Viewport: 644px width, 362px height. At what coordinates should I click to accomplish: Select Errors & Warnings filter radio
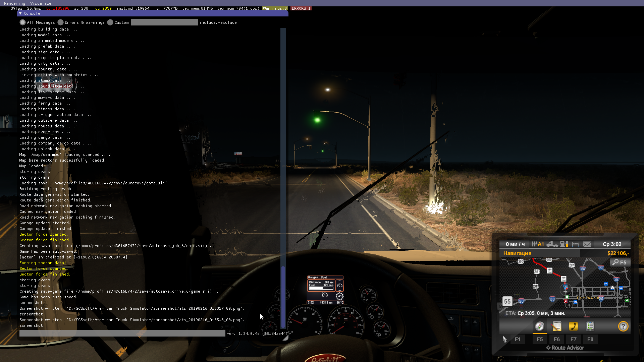60,22
